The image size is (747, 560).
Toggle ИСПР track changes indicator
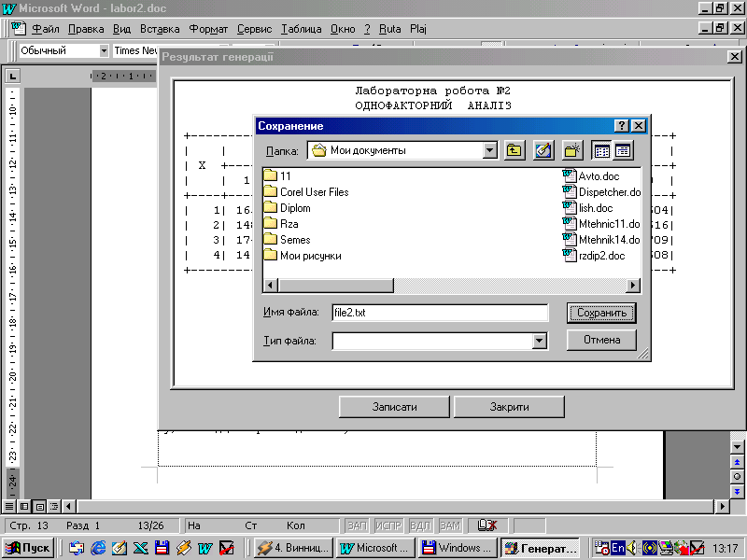[388, 525]
